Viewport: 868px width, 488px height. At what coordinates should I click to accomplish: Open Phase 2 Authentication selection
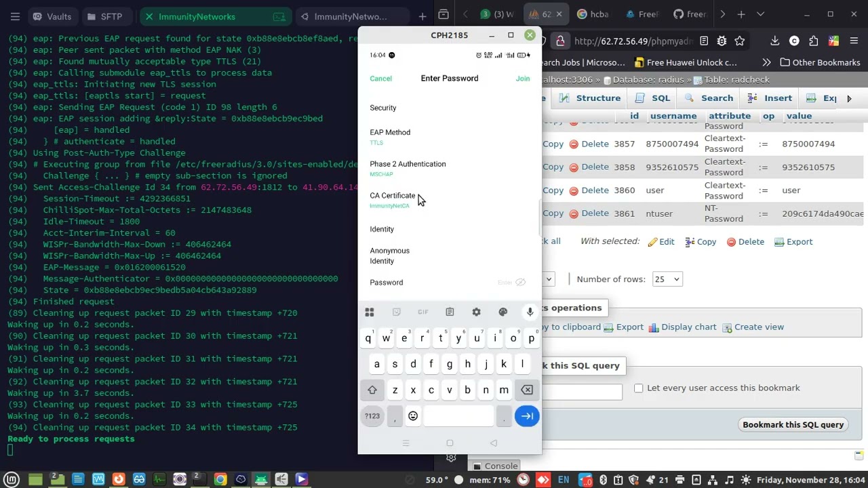pos(449,168)
